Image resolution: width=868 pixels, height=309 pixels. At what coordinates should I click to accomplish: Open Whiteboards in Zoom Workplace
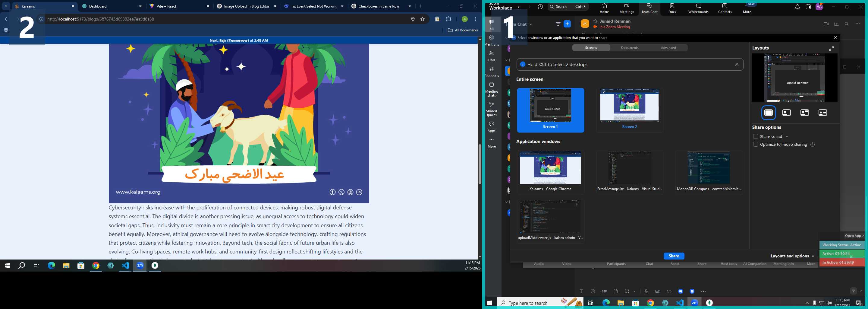[x=698, y=8]
